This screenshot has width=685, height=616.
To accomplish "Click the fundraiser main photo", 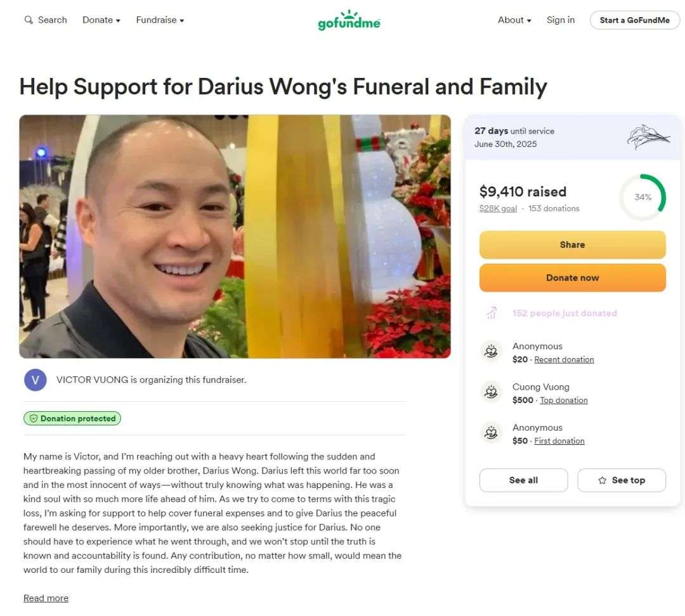I will [x=235, y=236].
